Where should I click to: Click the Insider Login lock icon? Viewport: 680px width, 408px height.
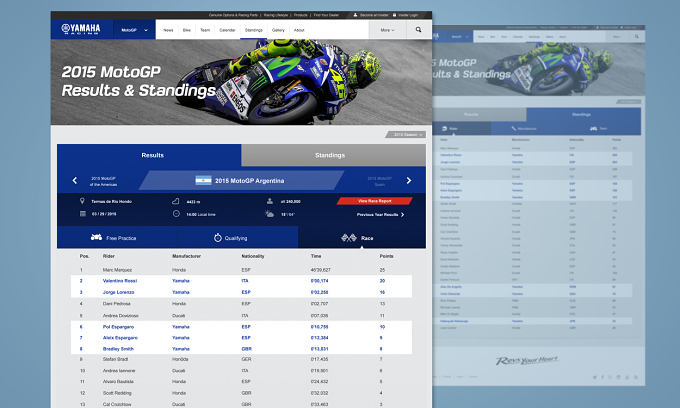click(394, 15)
